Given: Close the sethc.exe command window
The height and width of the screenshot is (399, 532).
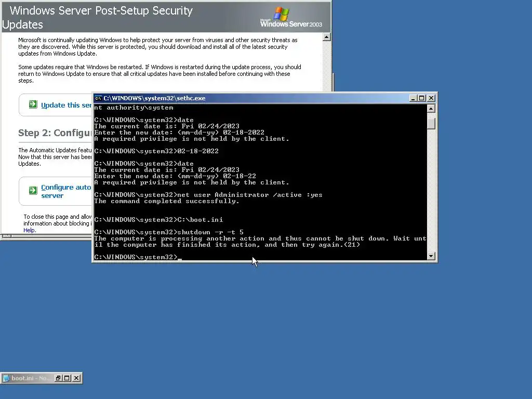Looking at the screenshot, I should point(431,98).
